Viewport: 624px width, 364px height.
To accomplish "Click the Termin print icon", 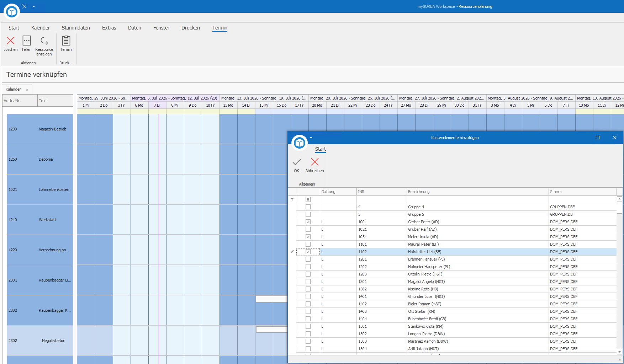I will pyautogui.click(x=66, y=41).
